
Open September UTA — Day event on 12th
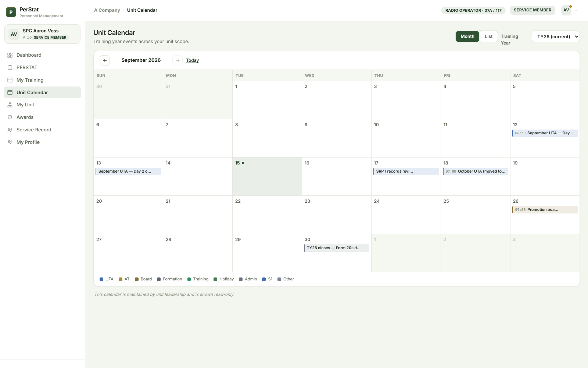545,133
